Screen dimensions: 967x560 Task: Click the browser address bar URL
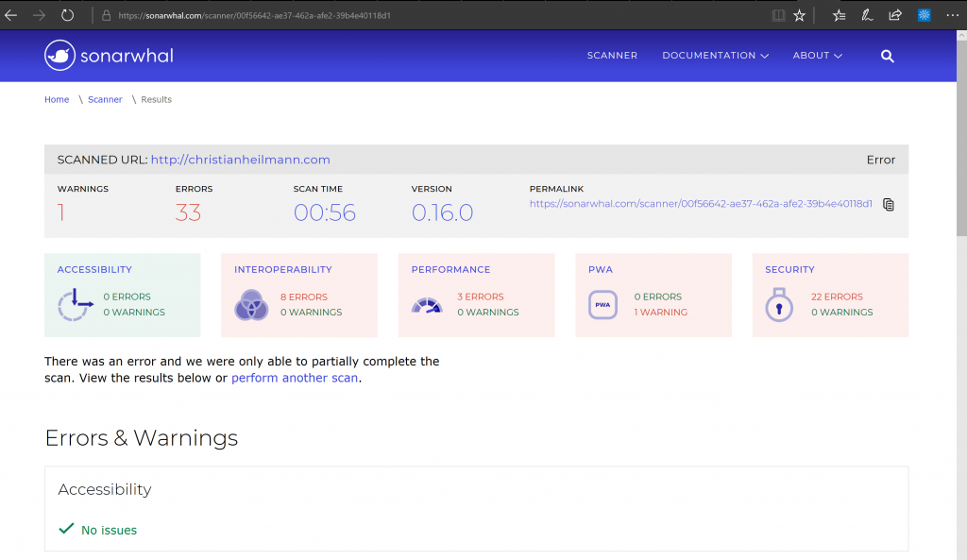[x=254, y=15]
